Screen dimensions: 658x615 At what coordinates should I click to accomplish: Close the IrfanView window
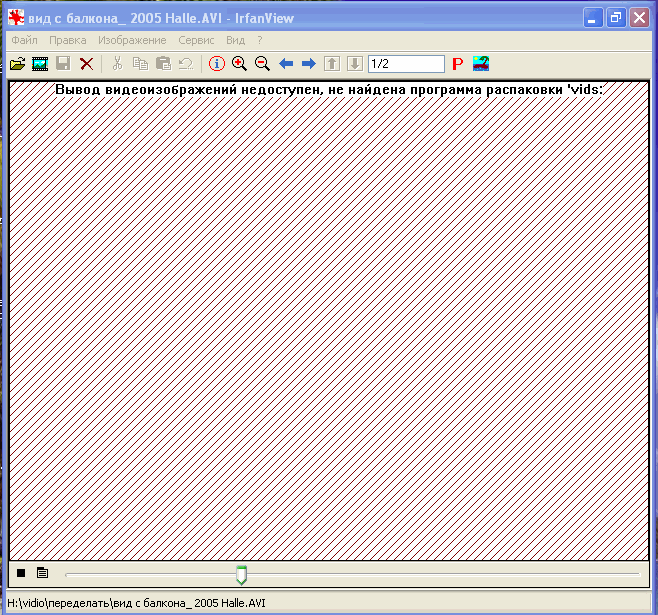tap(639, 18)
